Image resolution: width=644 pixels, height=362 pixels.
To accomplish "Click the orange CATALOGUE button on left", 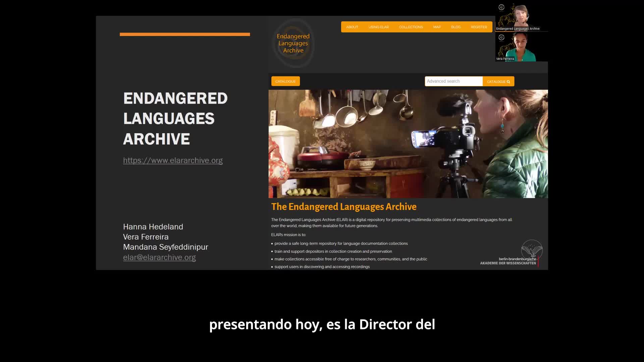I will (285, 81).
